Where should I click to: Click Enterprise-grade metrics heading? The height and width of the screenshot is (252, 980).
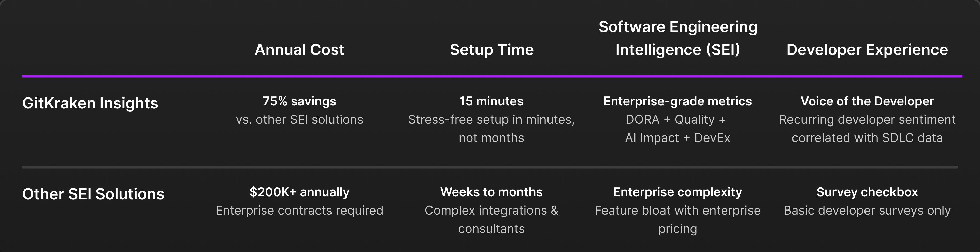click(678, 101)
